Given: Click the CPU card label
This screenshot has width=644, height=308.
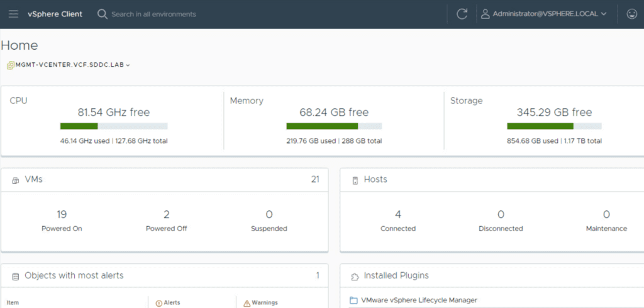Looking at the screenshot, I should [x=18, y=101].
